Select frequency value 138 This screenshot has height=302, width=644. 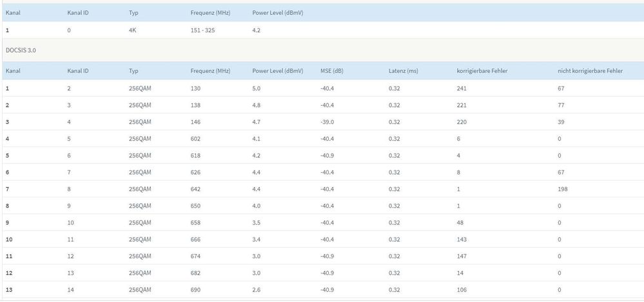coord(195,105)
